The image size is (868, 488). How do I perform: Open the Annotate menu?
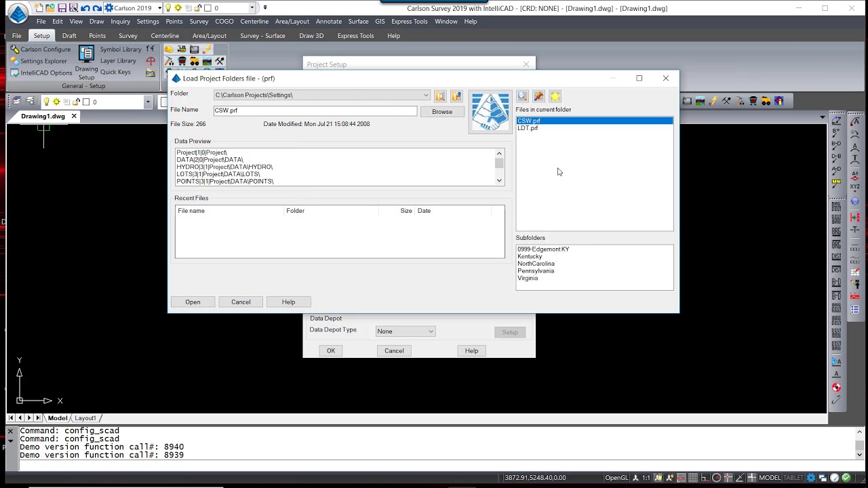(329, 22)
